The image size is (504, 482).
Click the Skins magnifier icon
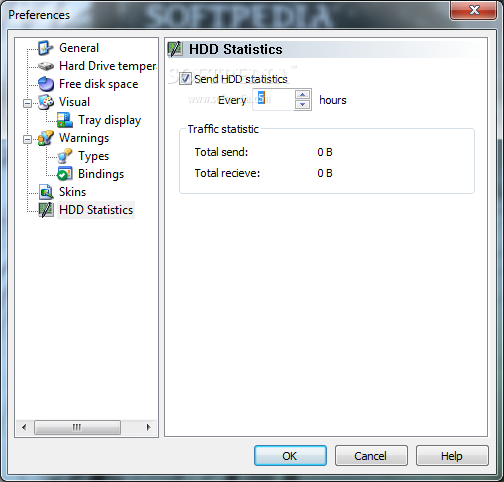tap(46, 192)
